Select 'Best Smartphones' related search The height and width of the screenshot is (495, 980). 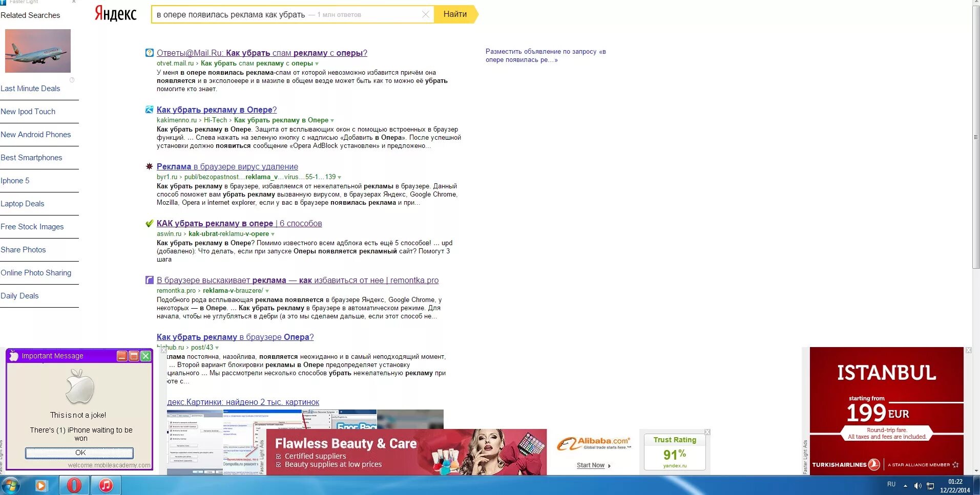[x=31, y=158]
